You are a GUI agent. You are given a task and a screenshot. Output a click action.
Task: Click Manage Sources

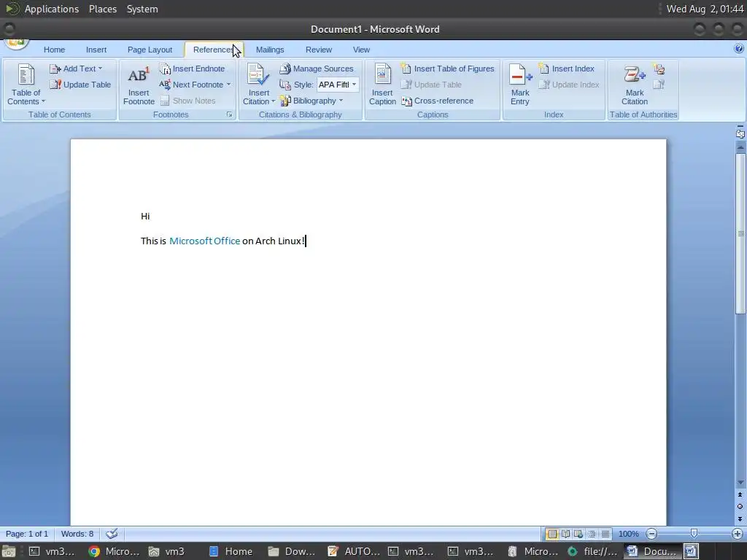pyautogui.click(x=317, y=69)
